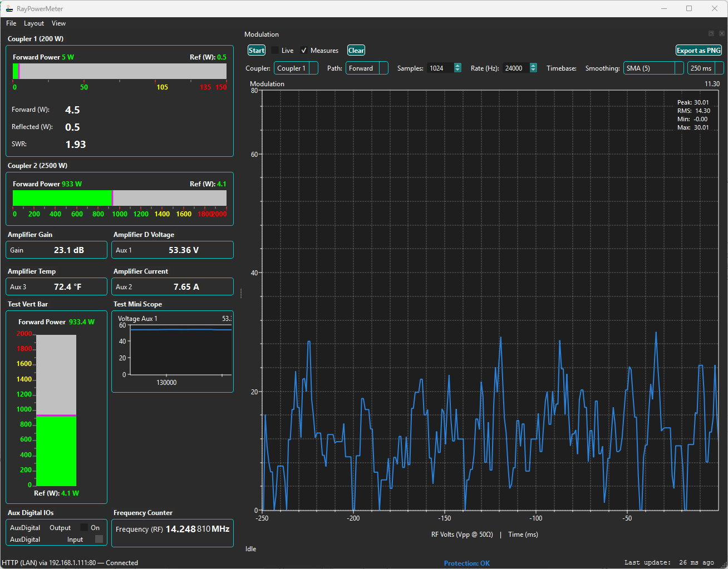Decrease Rate (Hz) with the down arrow
This screenshot has height=569, width=728.
[x=533, y=71]
